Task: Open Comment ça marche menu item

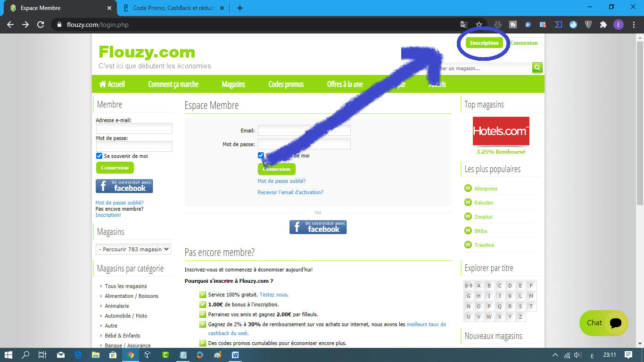Action: (x=173, y=84)
